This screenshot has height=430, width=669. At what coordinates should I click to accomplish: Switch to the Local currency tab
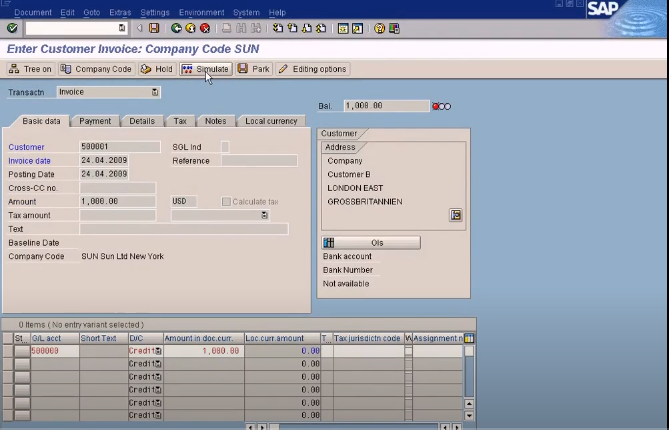pos(271,121)
